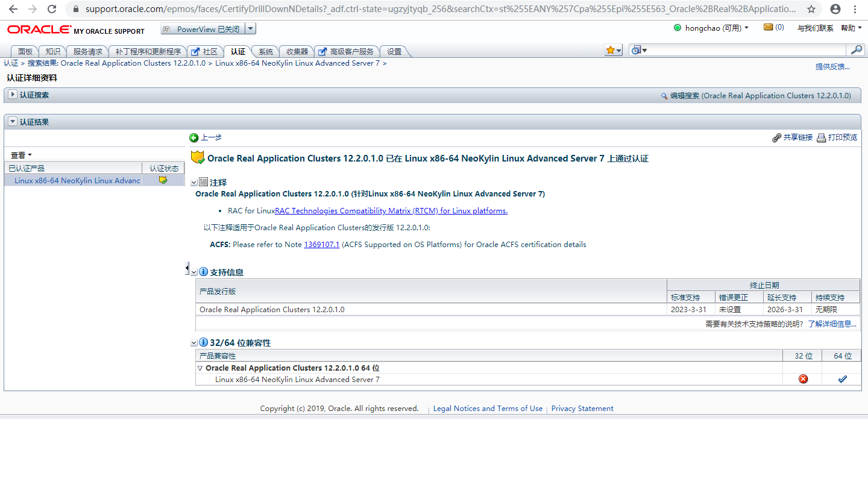This screenshot has height=496, width=868.
Task: Click the blue checkmark in the 64 位 column
Action: tap(843, 379)
